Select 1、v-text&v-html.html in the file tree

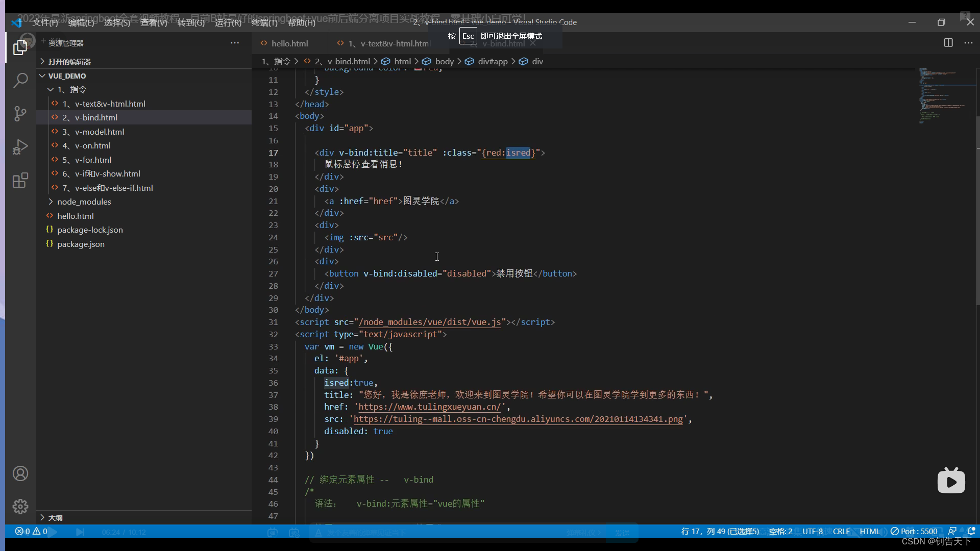coord(143,104)
